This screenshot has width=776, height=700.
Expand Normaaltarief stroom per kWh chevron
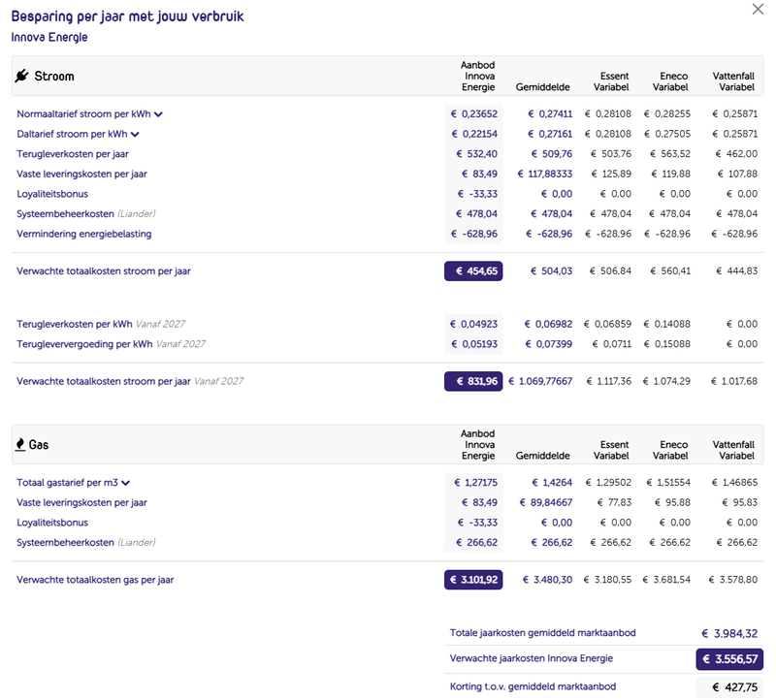click(x=158, y=114)
